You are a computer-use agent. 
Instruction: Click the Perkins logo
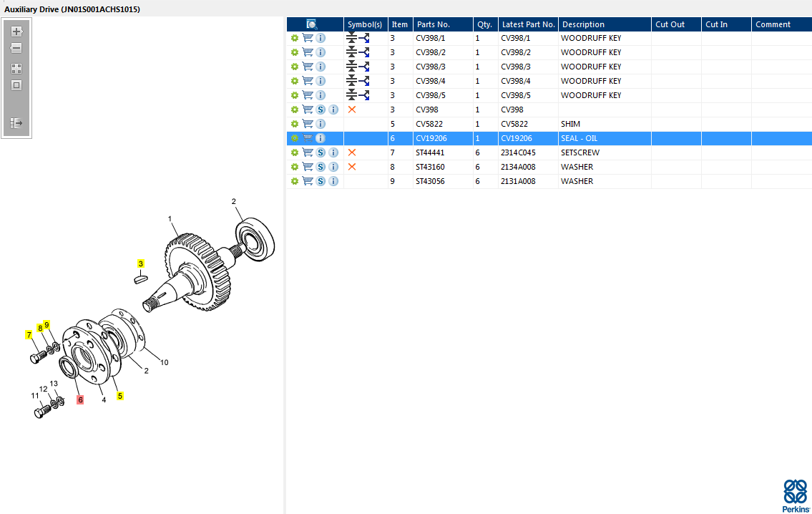[796, 496]
